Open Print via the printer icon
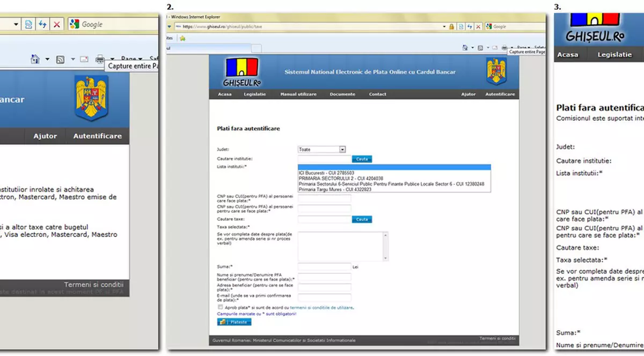 pos(101,59)
